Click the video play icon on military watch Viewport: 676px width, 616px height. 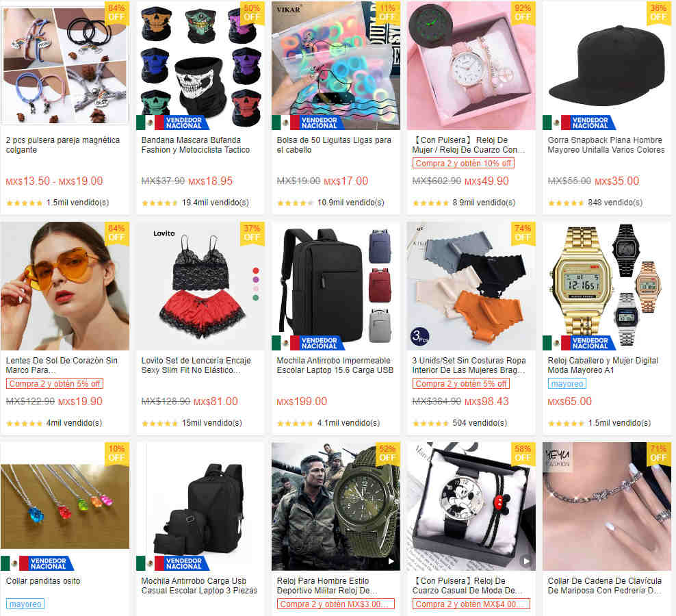(391, 561)
